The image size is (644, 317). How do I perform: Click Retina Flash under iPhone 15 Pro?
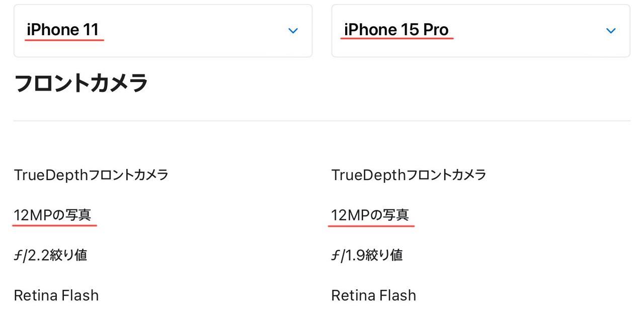tap(373, 295)
